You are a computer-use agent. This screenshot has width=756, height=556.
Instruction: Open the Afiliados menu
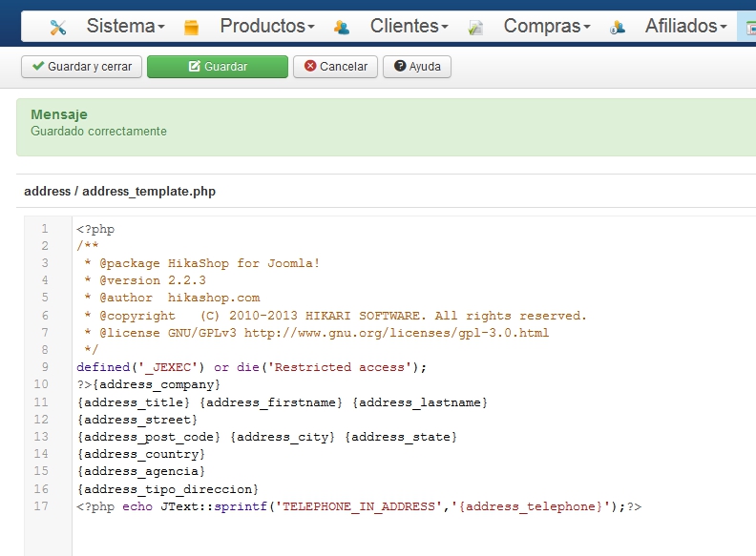click(x=685, y=26)
